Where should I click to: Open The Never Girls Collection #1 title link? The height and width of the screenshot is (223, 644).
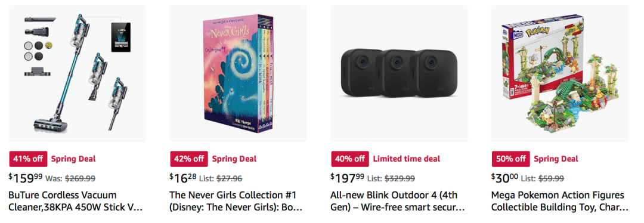tap(236, 201)
